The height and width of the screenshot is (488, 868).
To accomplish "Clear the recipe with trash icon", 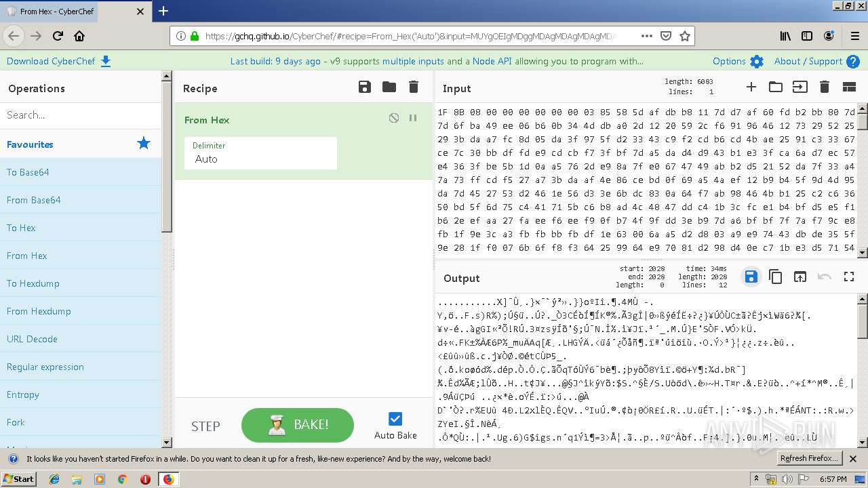I will click(414, 87).
